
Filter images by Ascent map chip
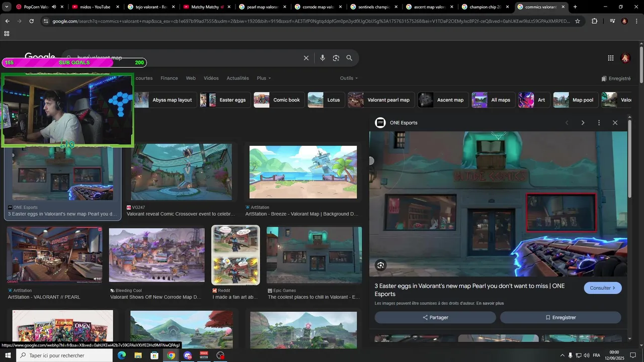(443, 100)
